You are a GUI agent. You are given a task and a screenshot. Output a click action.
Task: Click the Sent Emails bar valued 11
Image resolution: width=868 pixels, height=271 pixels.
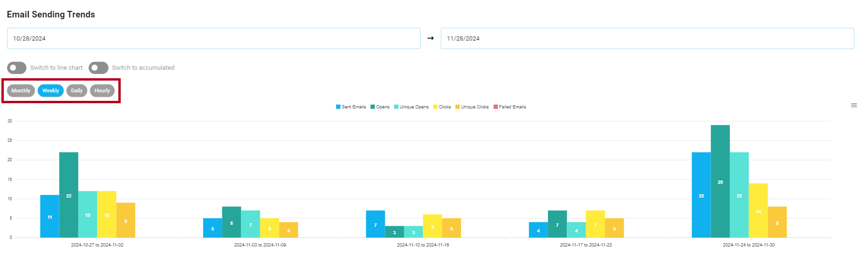[x=50, y=216]
